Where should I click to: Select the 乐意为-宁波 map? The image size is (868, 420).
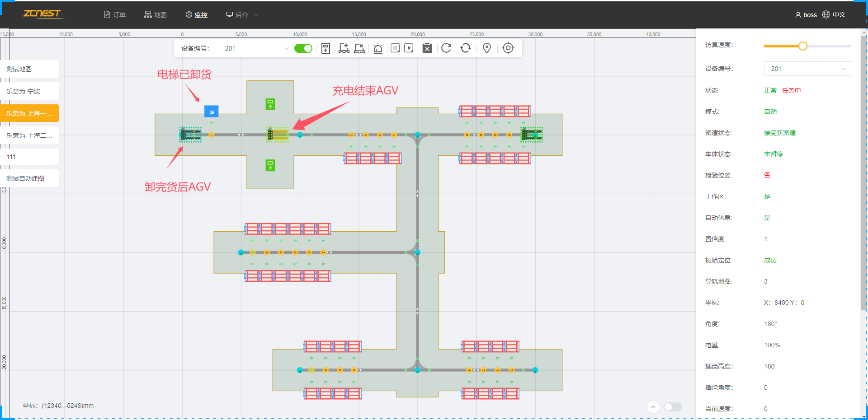[x=30, y=91]
